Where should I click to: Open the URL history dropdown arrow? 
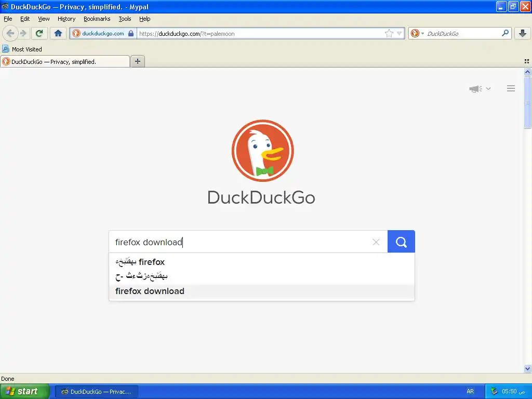tap(400, 33)
